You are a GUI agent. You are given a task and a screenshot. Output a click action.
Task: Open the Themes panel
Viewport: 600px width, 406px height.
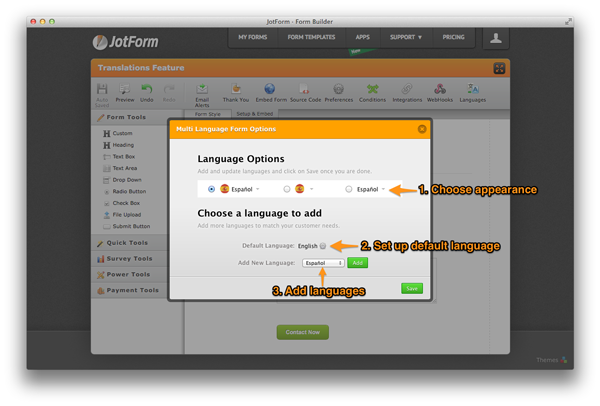[x=551, y=360]
